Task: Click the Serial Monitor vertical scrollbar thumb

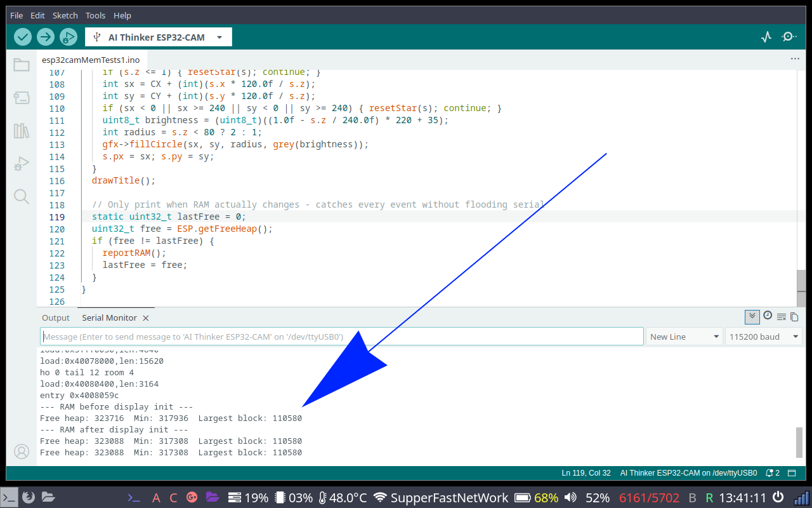Action: point(799,443)
